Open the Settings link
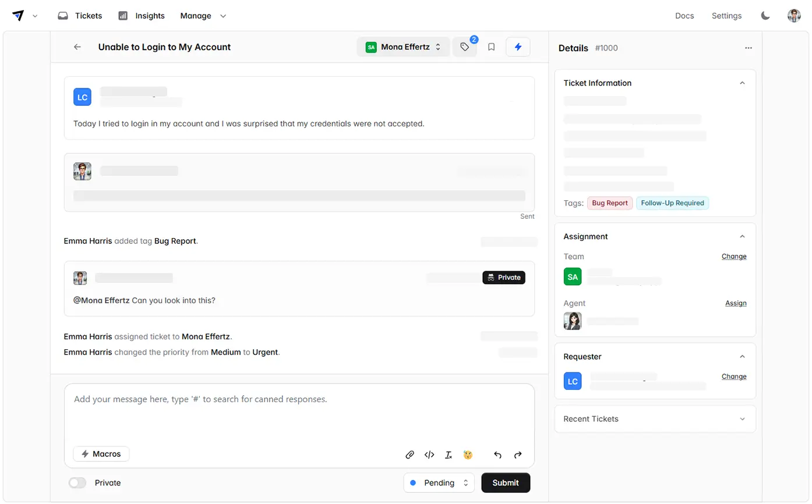Image resolution: width=812 pixels, height=504 pixels. [x=726, y=16]
